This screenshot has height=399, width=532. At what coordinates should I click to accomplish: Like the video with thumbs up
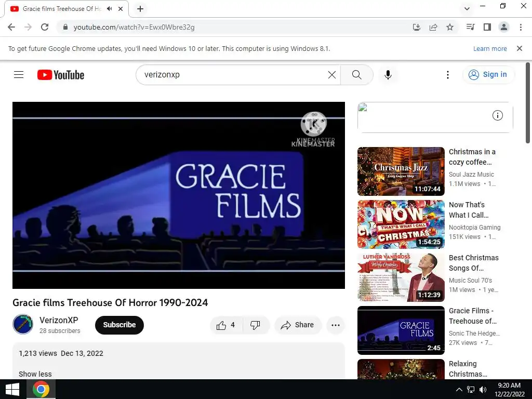coord(227,325)
